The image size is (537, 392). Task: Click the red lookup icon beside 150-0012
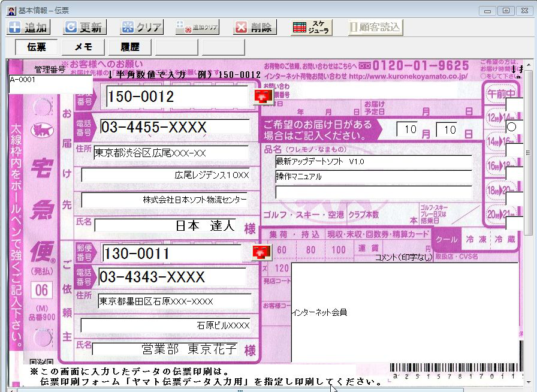click(263, 97)
